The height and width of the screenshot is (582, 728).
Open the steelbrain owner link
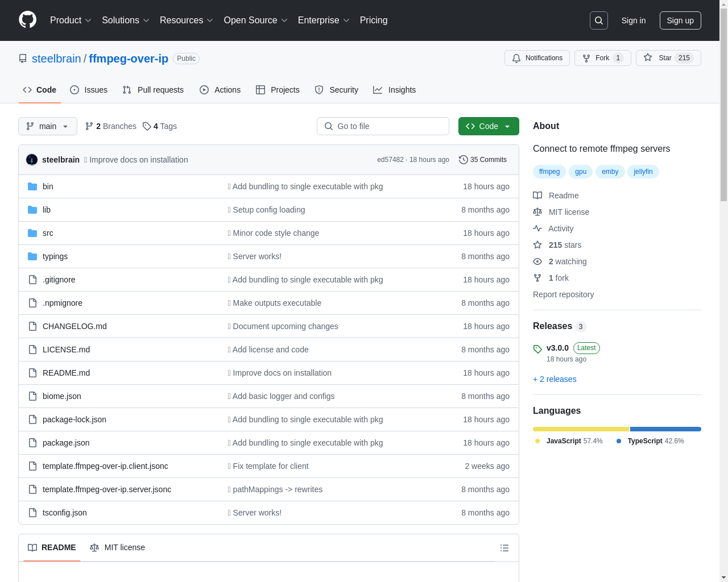click(x=56, y=59)
